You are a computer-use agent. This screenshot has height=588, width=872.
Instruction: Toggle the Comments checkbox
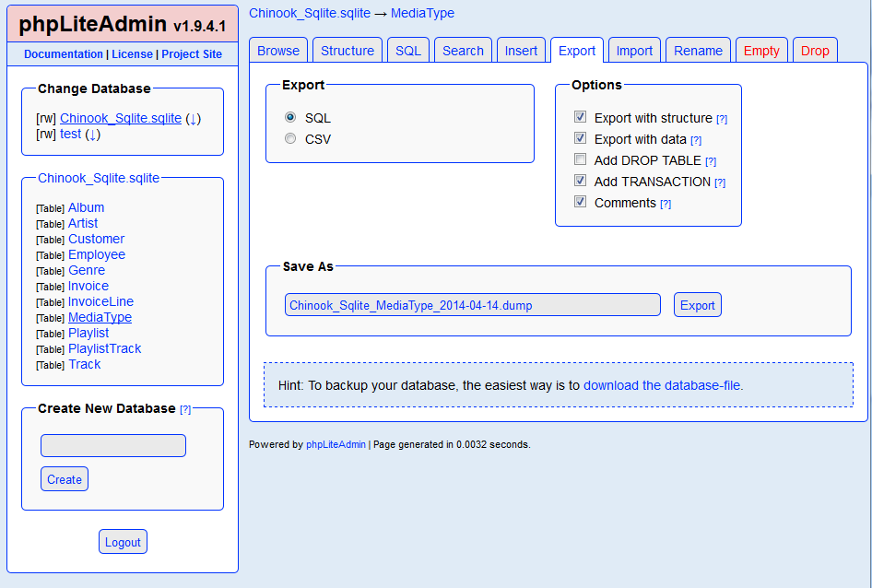[x=580, y=202]
